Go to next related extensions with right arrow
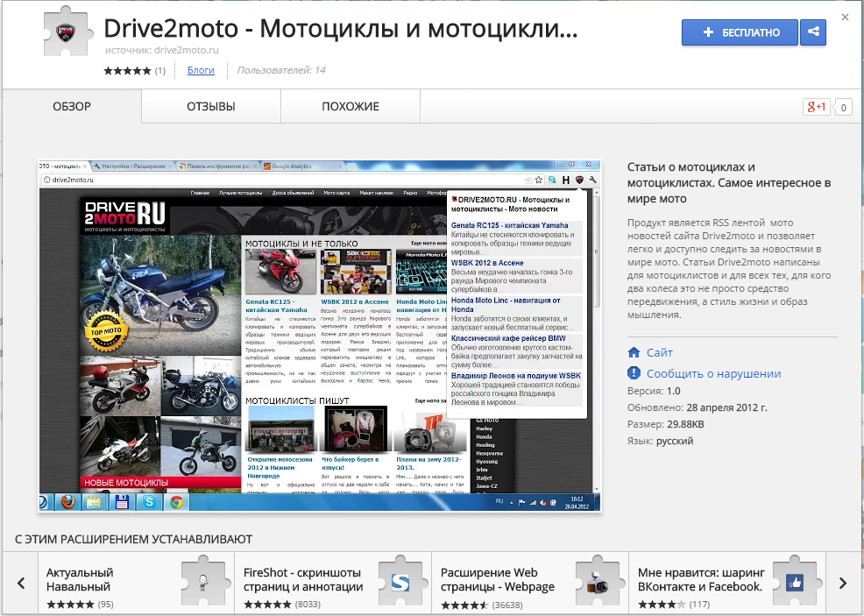This screenshot has height=616, width=864. [x=842, y=583]
